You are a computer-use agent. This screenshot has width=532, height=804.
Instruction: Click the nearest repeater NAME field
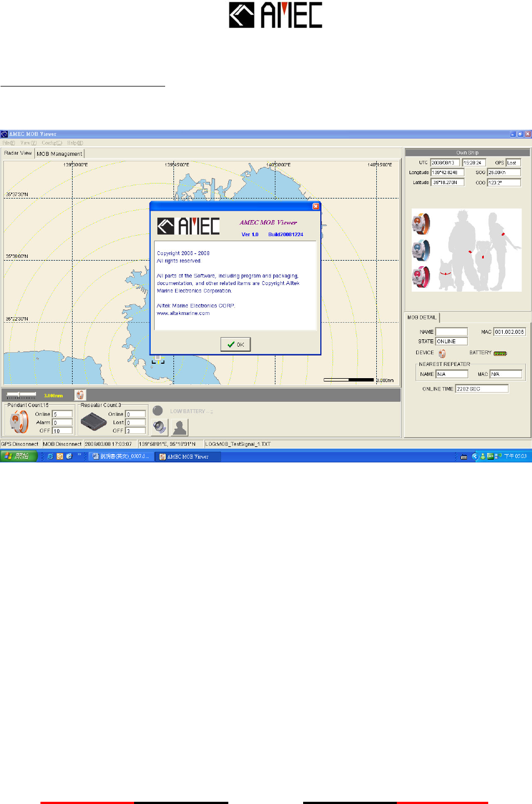(452, 374)
